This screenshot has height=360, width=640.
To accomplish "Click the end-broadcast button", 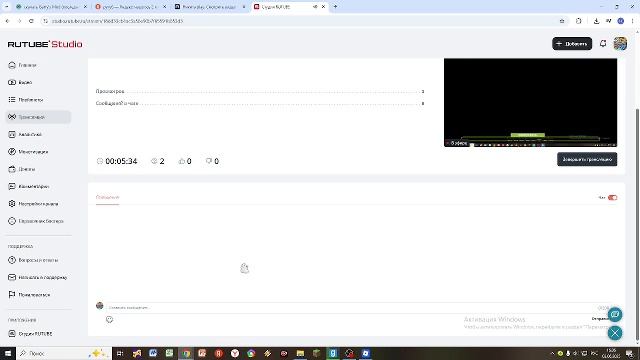I will coord(587,159).
